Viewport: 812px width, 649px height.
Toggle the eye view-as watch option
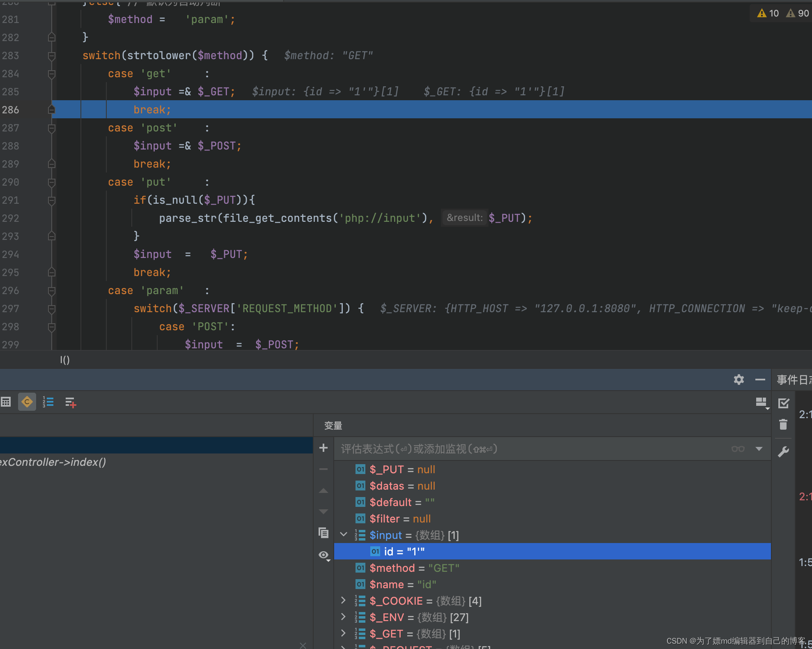pyautogui.click(x=324, y=555)
